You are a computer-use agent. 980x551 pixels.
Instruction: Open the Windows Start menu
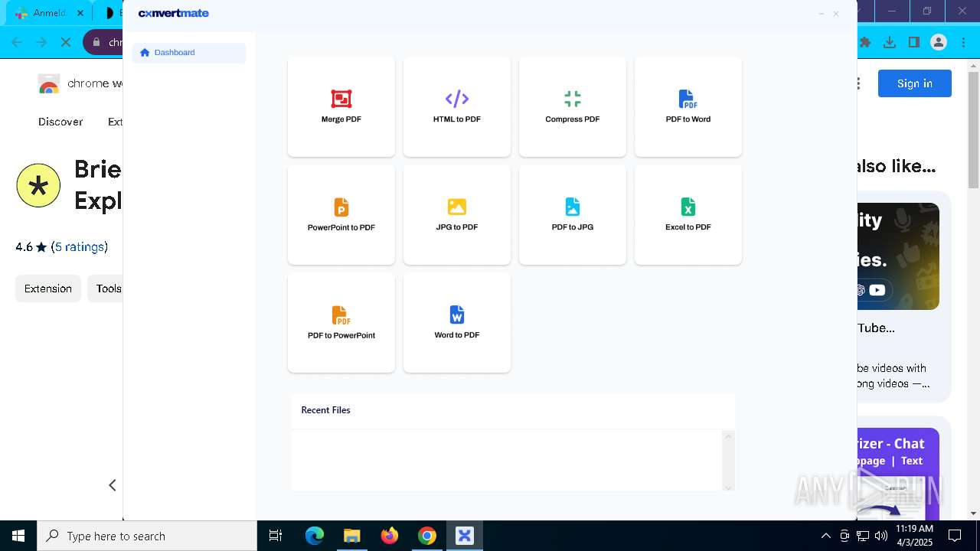click(x=18, y=536)
